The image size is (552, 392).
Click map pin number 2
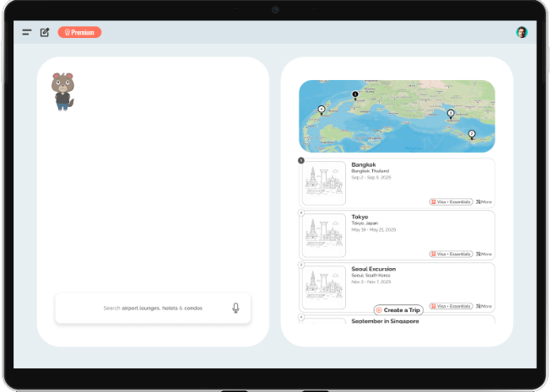click(x=472, y=135)
